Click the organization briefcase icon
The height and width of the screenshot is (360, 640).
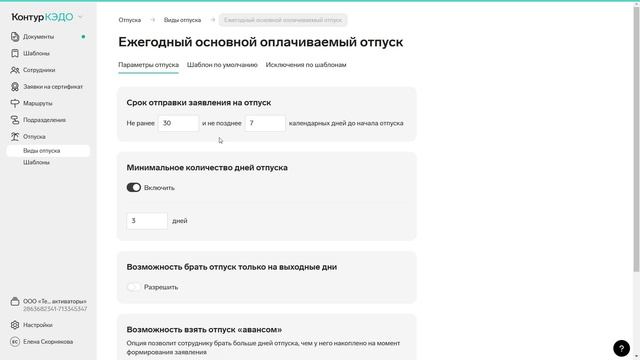pos(15,302)
